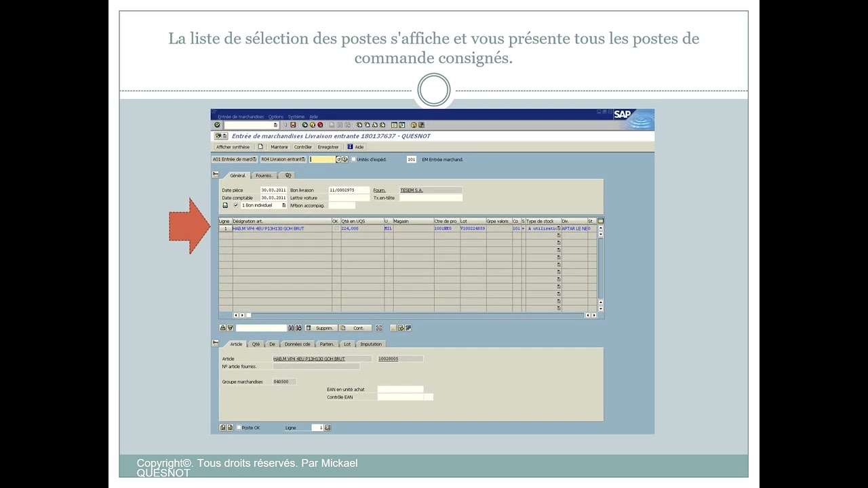This screenshot has height=488, width=868.
Task: Click the first icon left of Poste OK
Action: [x=222, y=428]
